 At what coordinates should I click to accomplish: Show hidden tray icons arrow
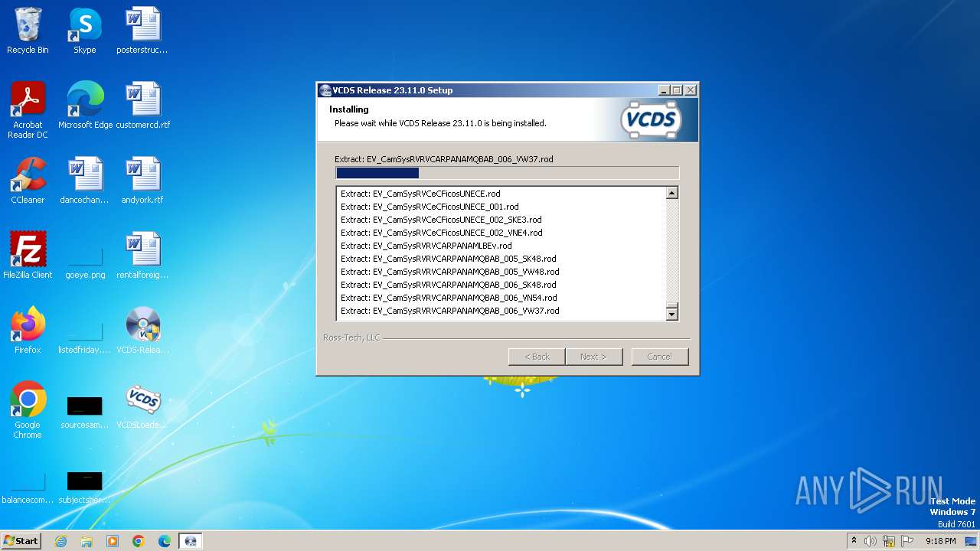click(x=854, y=541)
